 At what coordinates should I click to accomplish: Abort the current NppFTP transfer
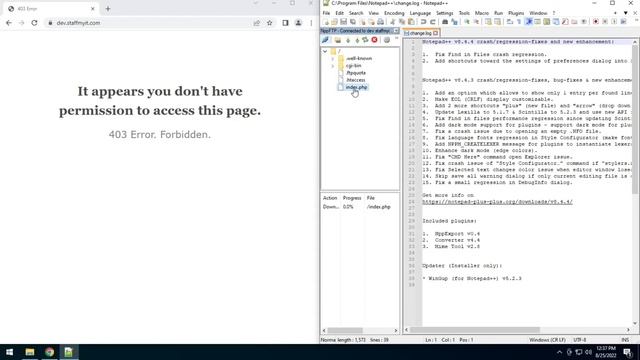point(374,40)
